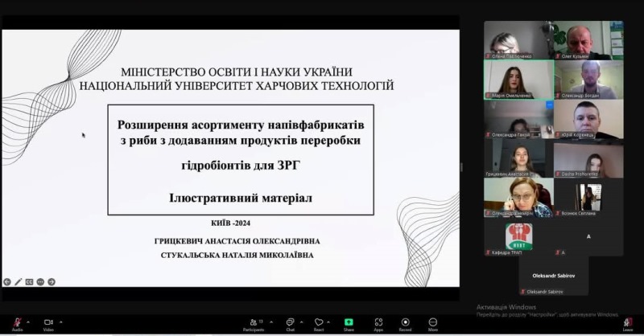Expand the caret next to Chat

301,322
